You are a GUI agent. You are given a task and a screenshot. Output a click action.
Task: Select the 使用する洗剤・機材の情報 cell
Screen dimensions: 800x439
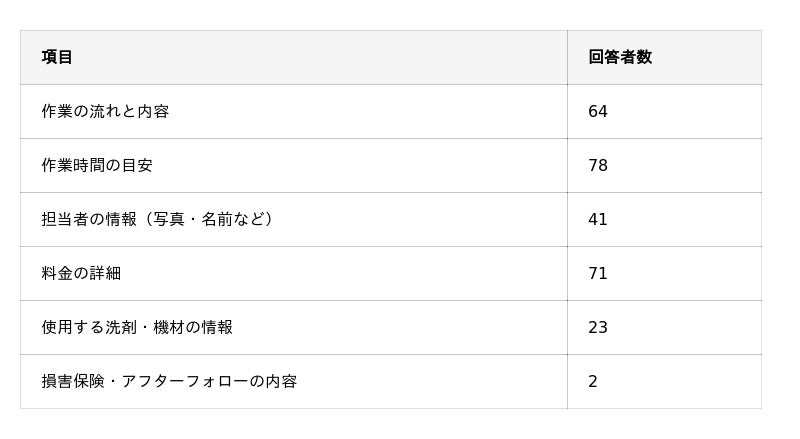tap(137, 327)
